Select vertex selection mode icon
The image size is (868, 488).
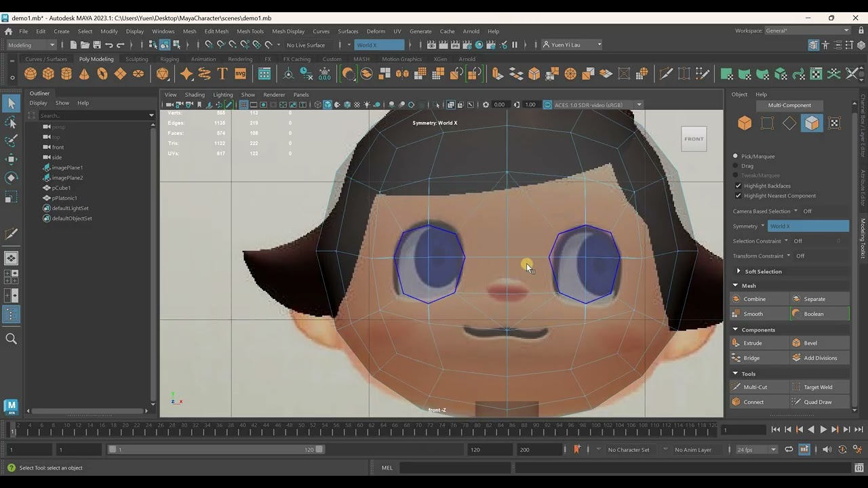click(767, 123)
